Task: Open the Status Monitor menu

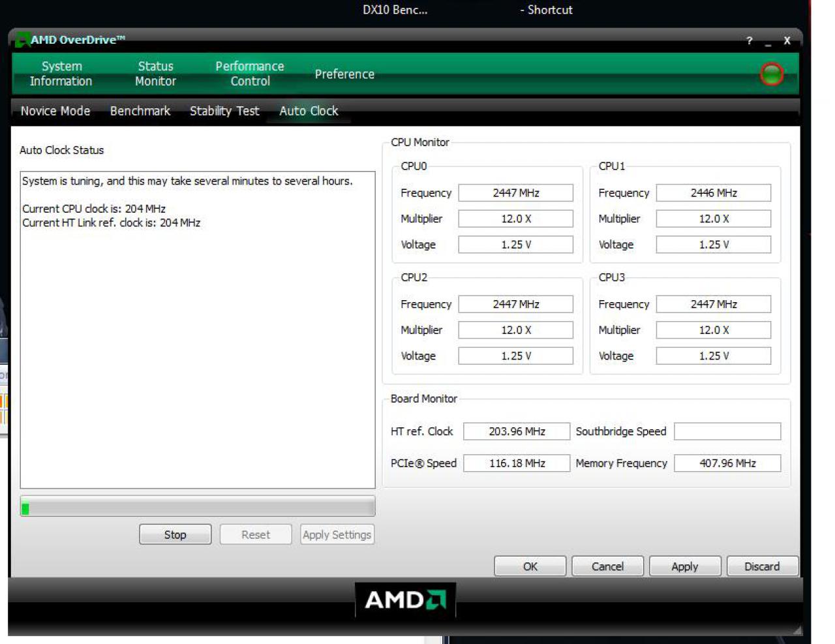Action: click(x=155, y=74)
